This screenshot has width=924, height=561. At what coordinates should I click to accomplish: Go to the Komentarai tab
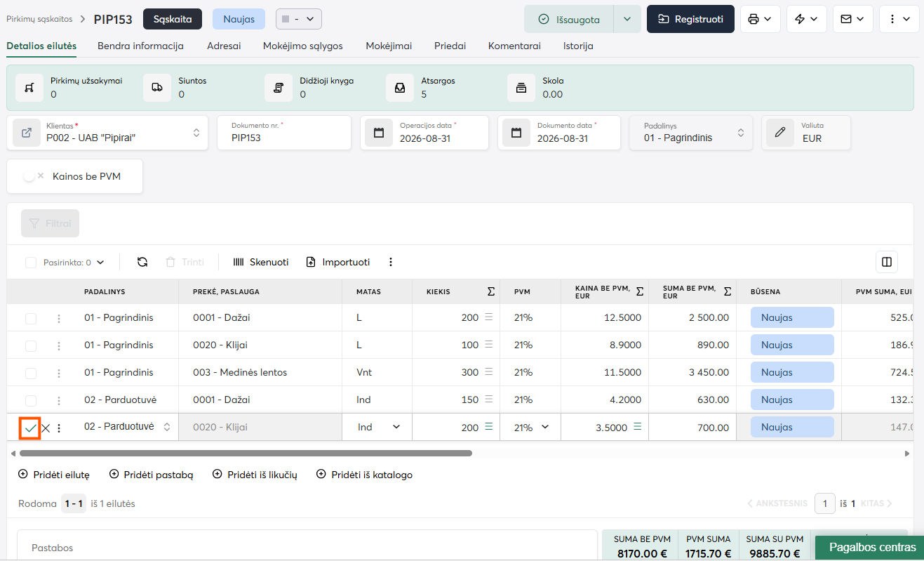(x=514, y=46)
